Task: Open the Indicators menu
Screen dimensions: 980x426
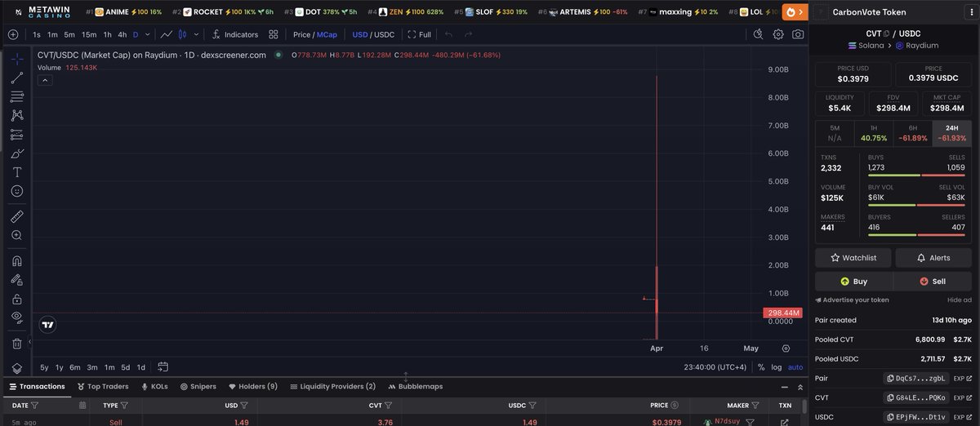Action: [x=235, y=34]
